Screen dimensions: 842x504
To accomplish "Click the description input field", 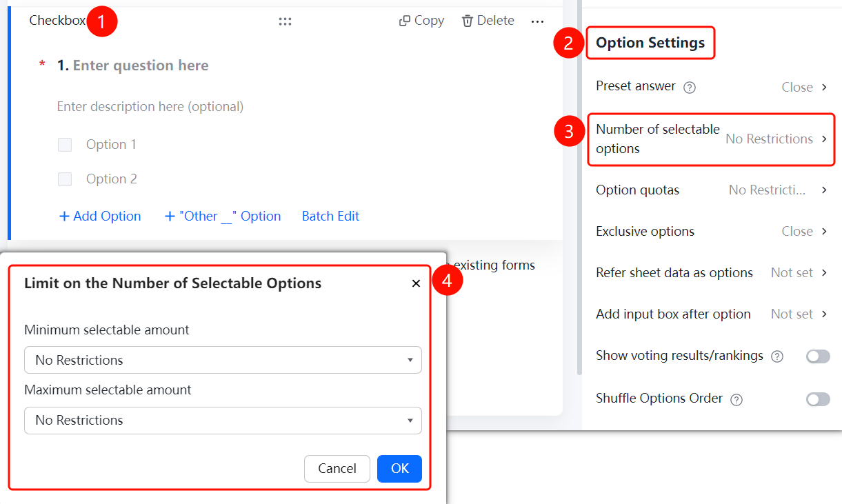I will click(150, 107).
